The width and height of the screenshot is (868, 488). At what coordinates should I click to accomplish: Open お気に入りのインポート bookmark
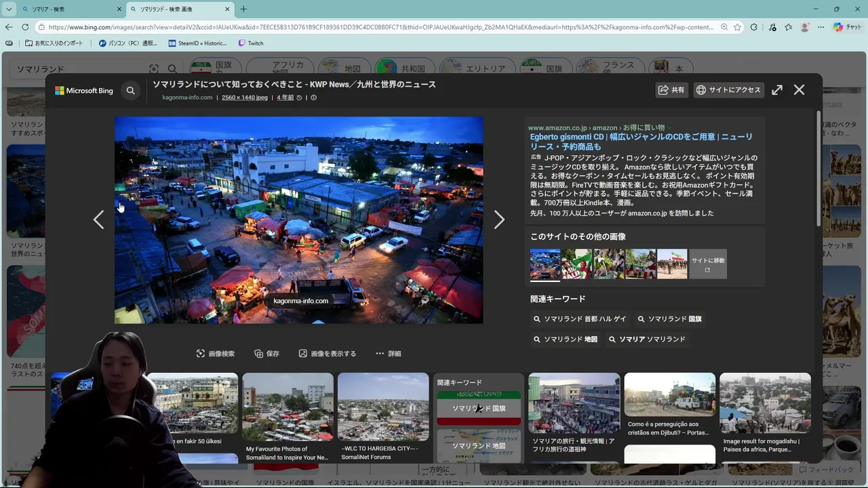click(x=54, y=43)
